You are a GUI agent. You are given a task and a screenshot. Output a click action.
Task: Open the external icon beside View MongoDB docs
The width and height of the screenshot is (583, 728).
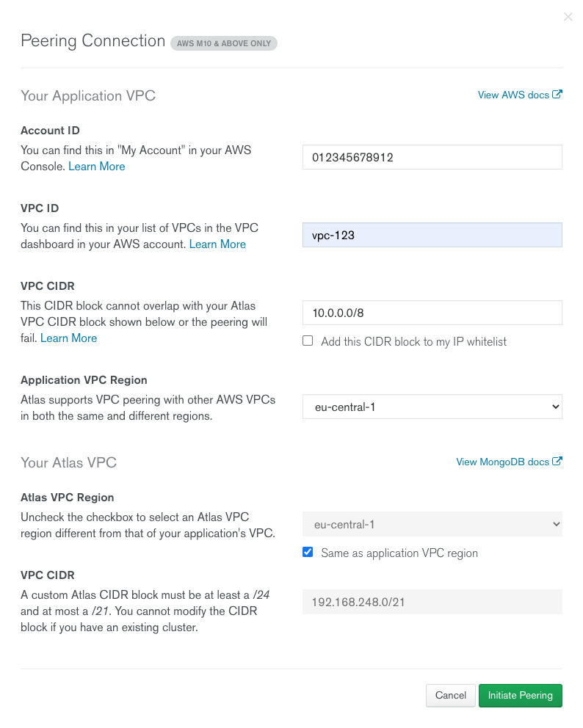[557, 462]
